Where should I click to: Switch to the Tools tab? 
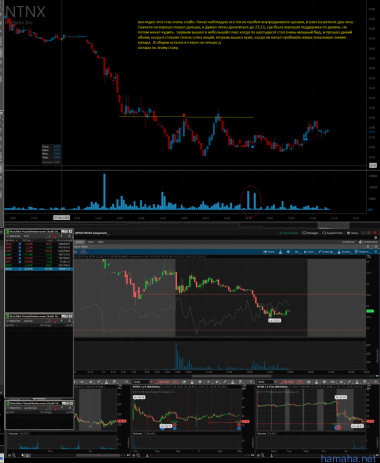(x=90, y=242)
